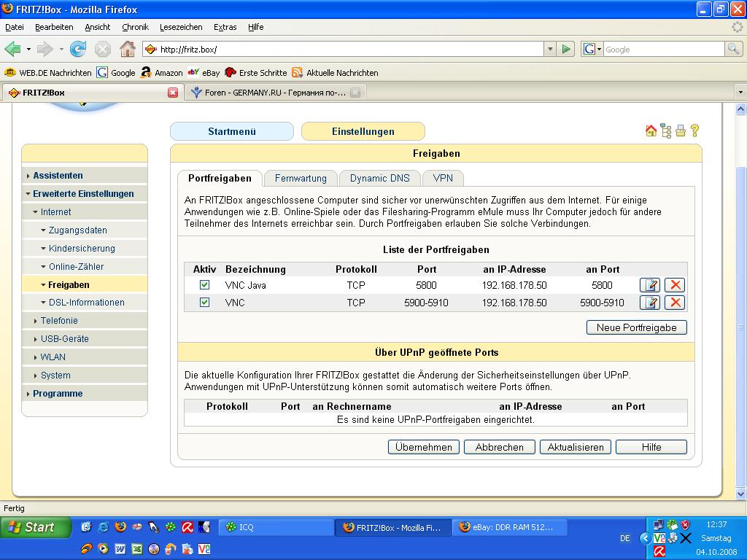This screenshot has height=560, width=747.
Task: Go to Firefox home page icon
Action: (128, 50)
